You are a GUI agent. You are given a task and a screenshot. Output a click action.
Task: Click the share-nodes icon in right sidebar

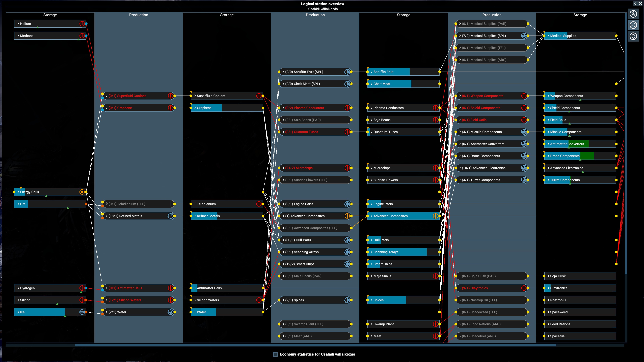tap(633, 25)
